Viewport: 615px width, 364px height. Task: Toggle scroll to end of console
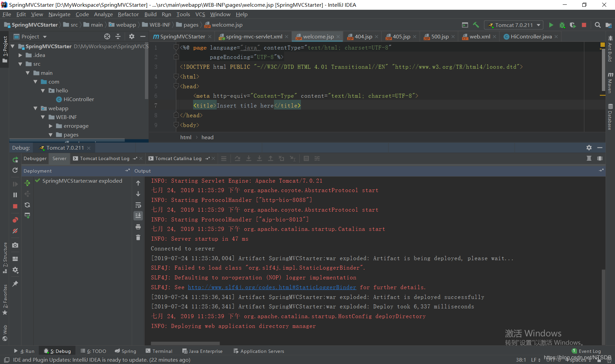click(x=138, y=216)
